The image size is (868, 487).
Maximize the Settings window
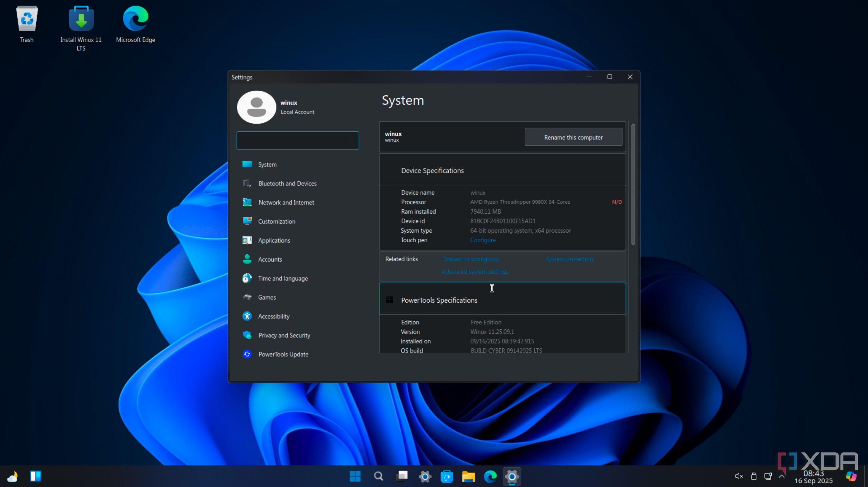[x=609, y=77]
